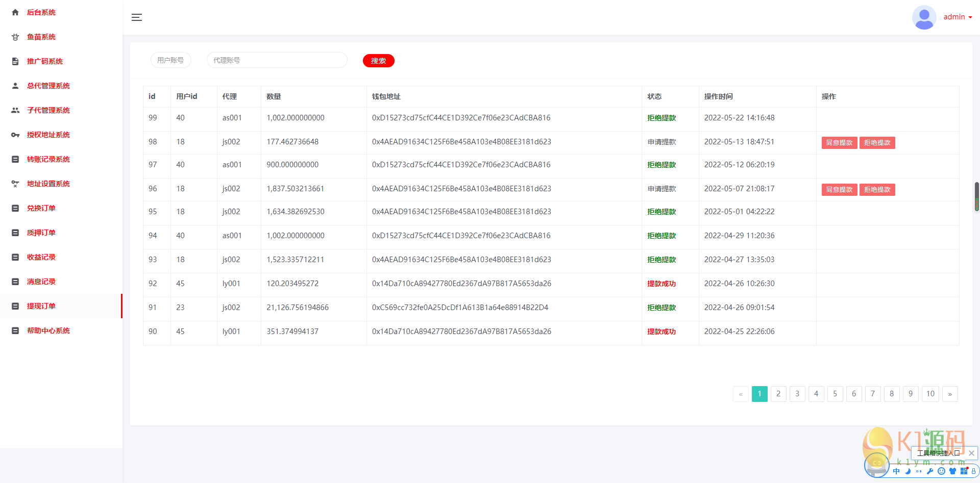
Task: Click the document icon beside 推广码系统
Action: (15, 61)
